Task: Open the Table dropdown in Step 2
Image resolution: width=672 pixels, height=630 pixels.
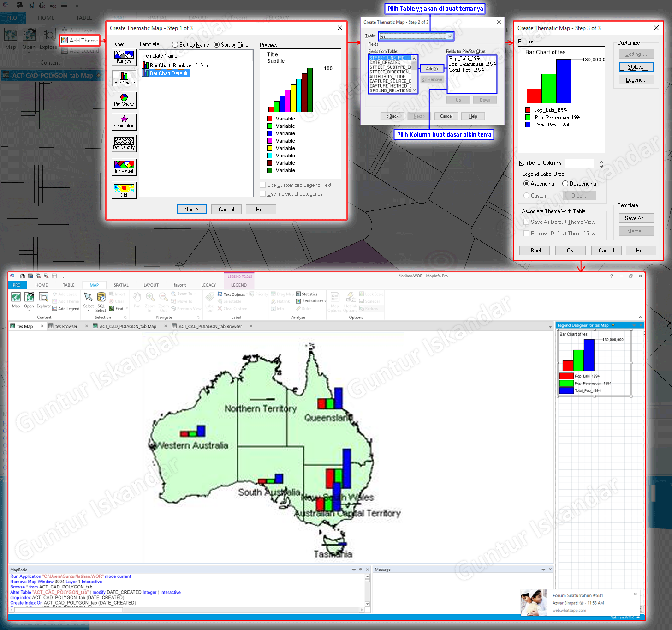Action: (449, 36)
